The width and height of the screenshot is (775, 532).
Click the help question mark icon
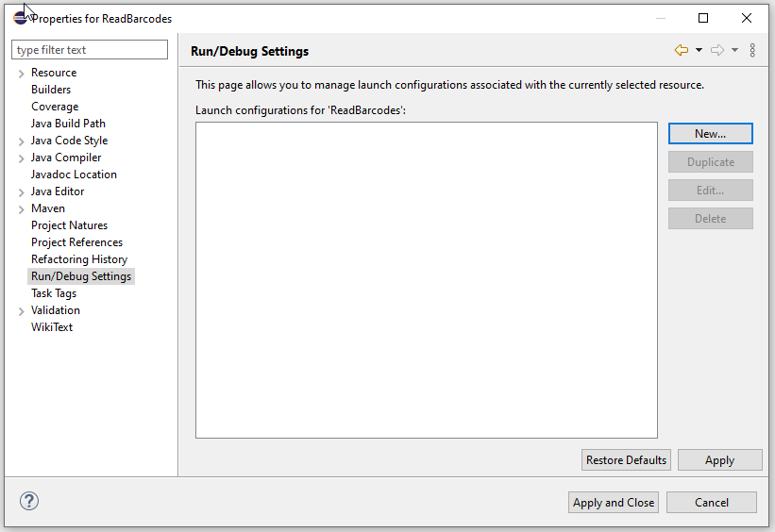pyautogui.click(x=28, y=502)
